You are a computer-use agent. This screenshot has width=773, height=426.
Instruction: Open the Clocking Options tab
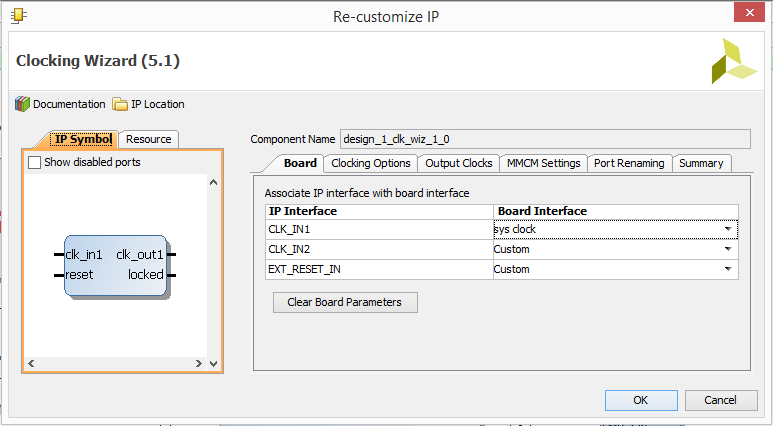[371, 164]
